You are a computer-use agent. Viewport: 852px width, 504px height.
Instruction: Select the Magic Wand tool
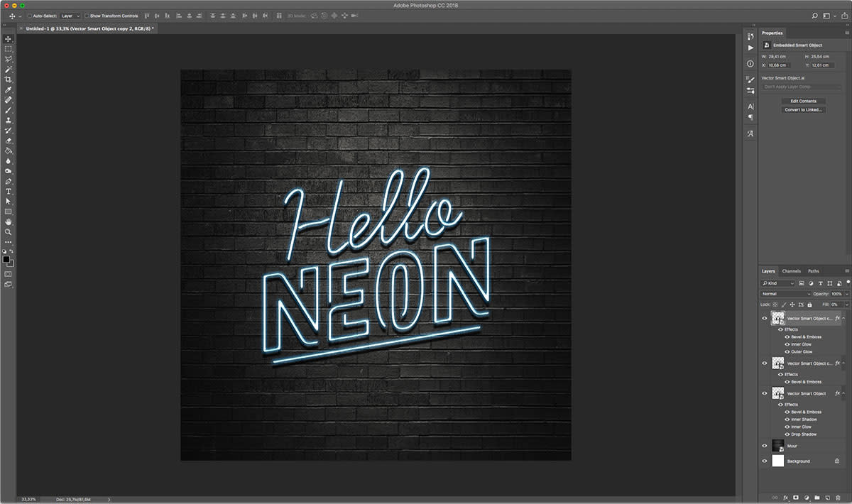(x=9, y=70)
